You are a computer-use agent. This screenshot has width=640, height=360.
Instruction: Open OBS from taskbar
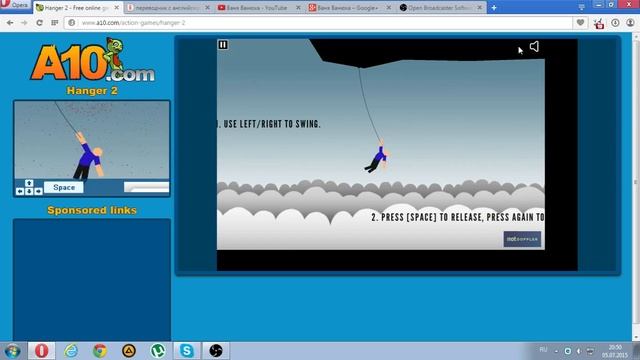pyautogui.click(x=216, y=351)
